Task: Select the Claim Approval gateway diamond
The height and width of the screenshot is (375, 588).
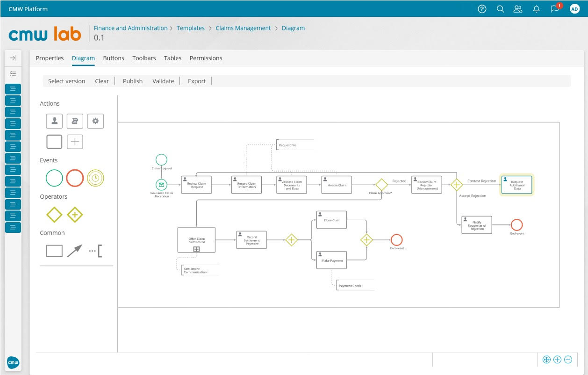Action: tap(381, 185)
